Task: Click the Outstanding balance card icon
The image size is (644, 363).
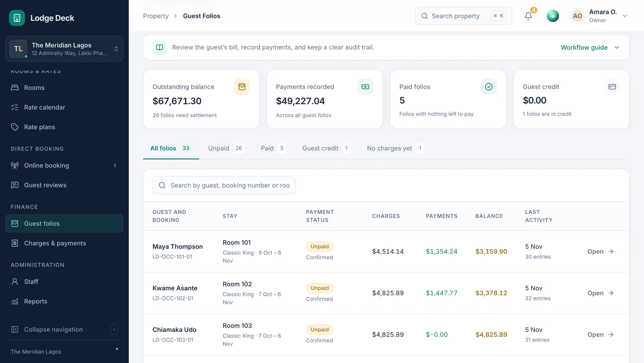Action: click(242, 87)
